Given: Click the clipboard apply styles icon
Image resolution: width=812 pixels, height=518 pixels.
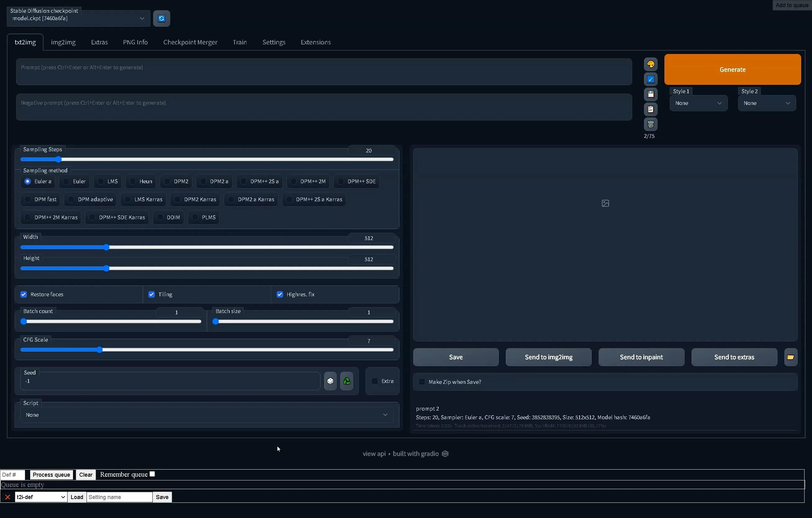Looking at the screenshot, I should pos(650,109).
